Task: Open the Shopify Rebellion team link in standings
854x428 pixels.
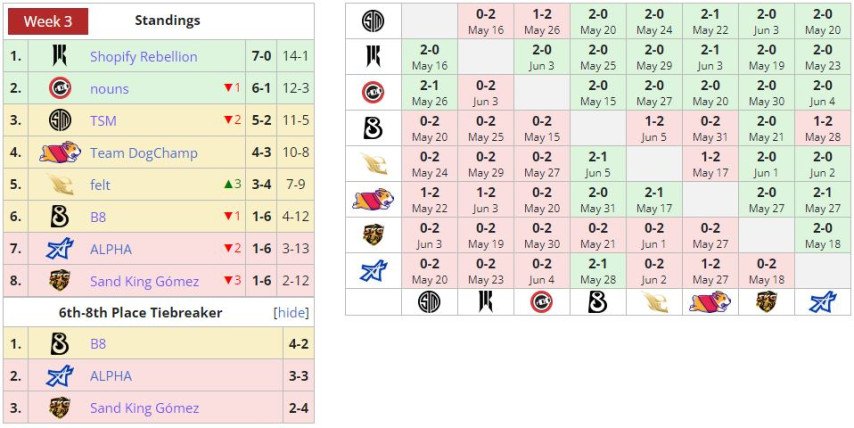Action: [143, 57]
